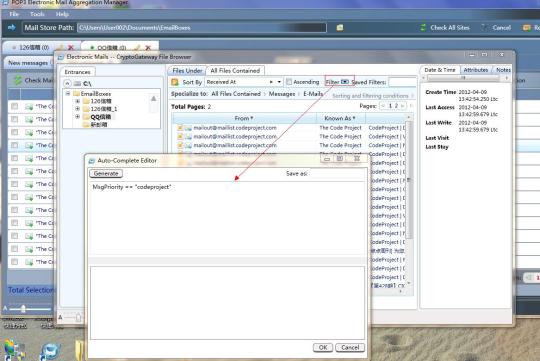Check the last message row checkbox in main window
Viewport: 540px width, 361px height.
[x=14, y=262]
